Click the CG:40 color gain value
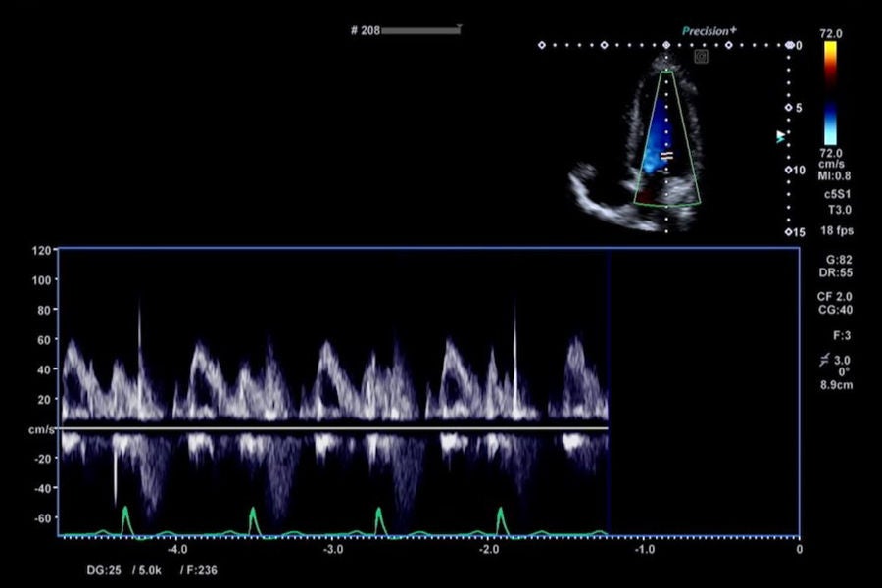 pos(835,310)
